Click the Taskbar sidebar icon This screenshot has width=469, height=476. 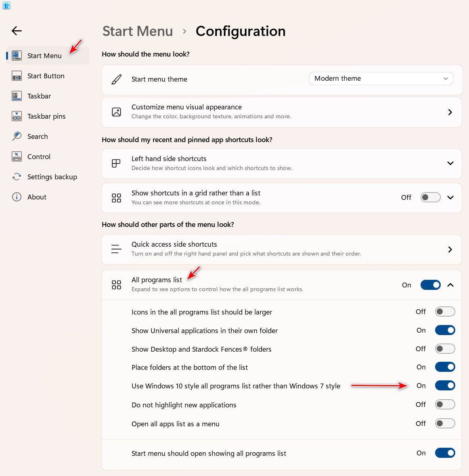(17, 96)
